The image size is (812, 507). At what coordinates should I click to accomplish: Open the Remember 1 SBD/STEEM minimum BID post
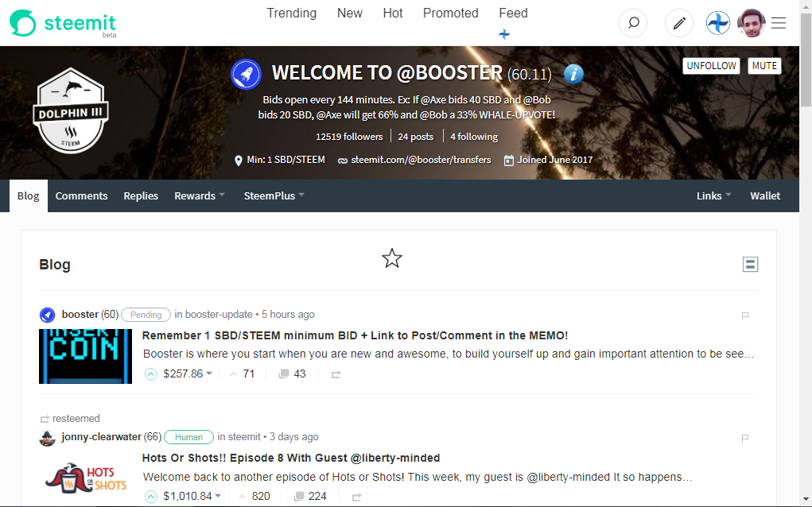click(355, 335)
